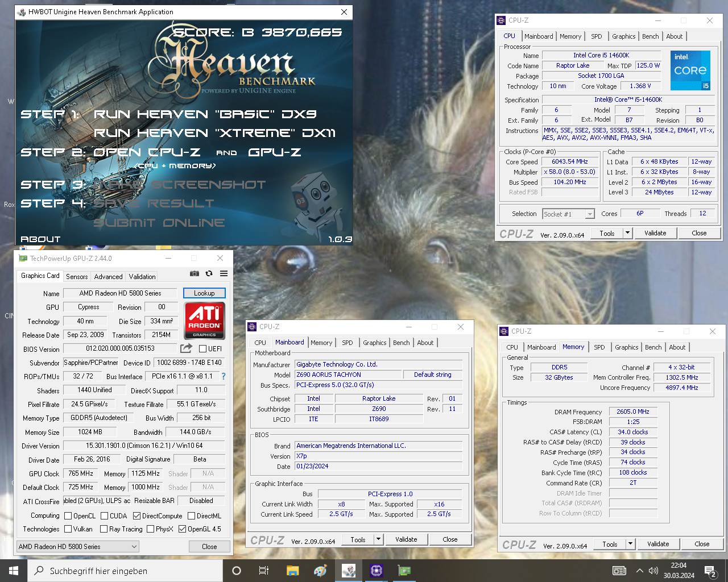The height and width of the screenshot is (582, 728).
Task: Show hidden tray icons chevron
Action: 640,571
